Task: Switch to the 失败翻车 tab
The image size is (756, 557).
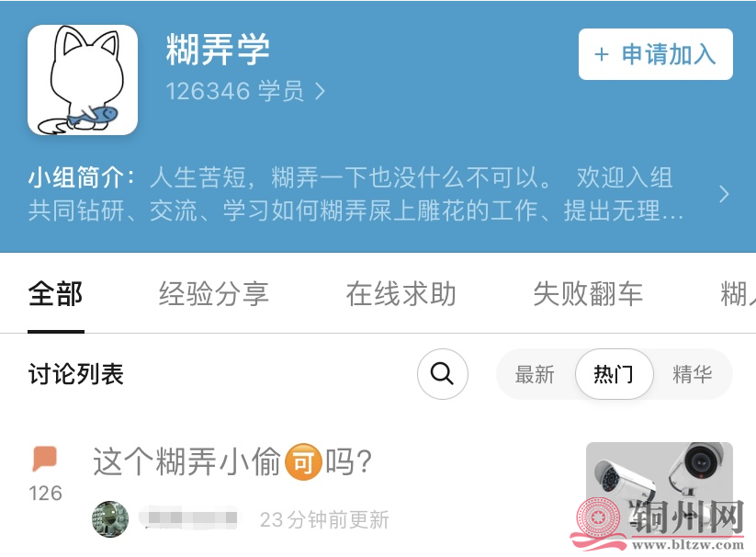Action: 588,294
